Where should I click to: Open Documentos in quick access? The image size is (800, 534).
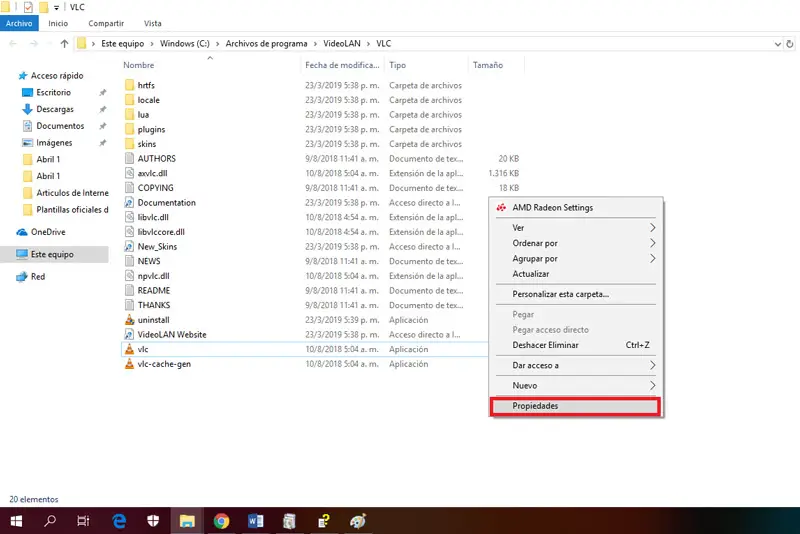(x=60, y=126)
